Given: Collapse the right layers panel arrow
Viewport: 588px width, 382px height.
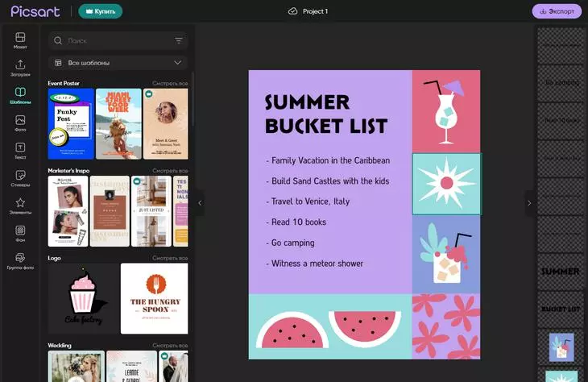Looking at the screenshot, I should pyautogui.click(x=529, y=203).
